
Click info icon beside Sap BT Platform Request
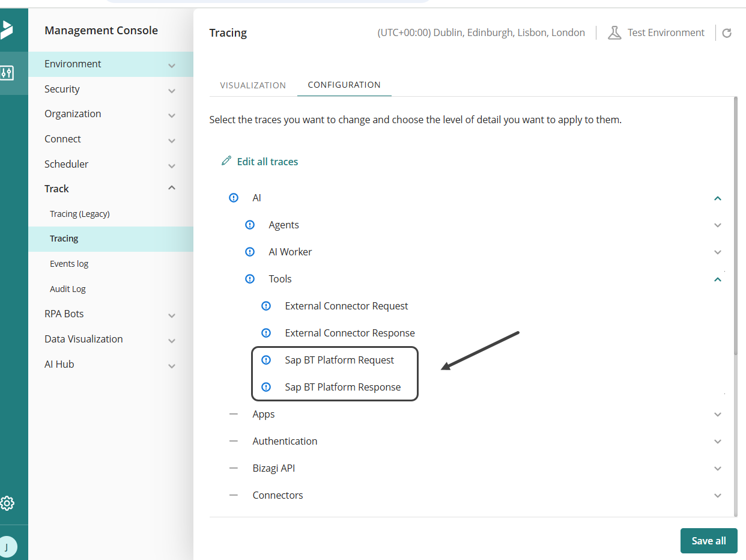click(266, 360)
